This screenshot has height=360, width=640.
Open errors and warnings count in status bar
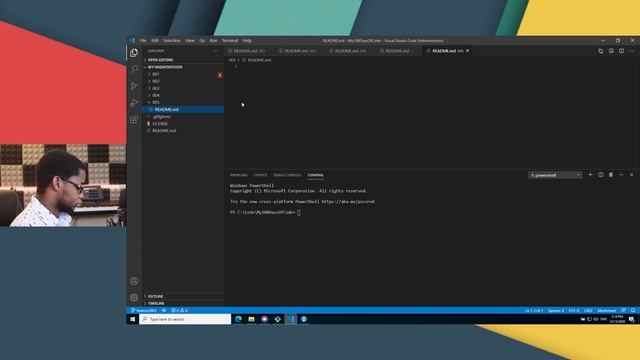click(180, 310)
